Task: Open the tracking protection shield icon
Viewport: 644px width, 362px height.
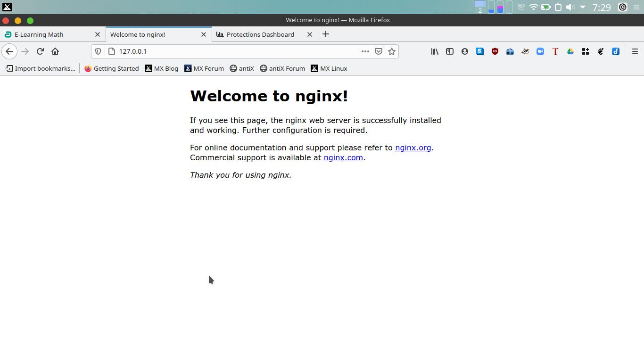Action: tap(98, 51)
